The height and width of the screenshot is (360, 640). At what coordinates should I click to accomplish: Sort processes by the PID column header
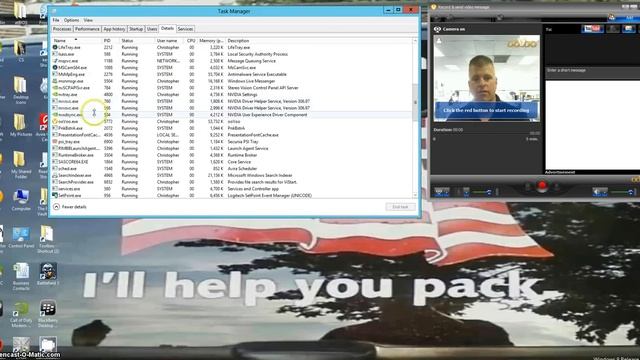pos(110,40)
